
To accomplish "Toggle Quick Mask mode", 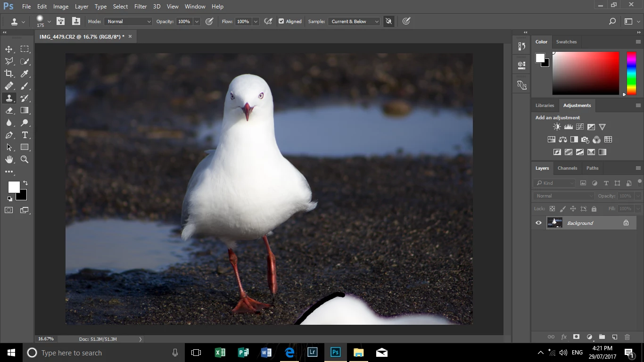I will tap(9, 210).
